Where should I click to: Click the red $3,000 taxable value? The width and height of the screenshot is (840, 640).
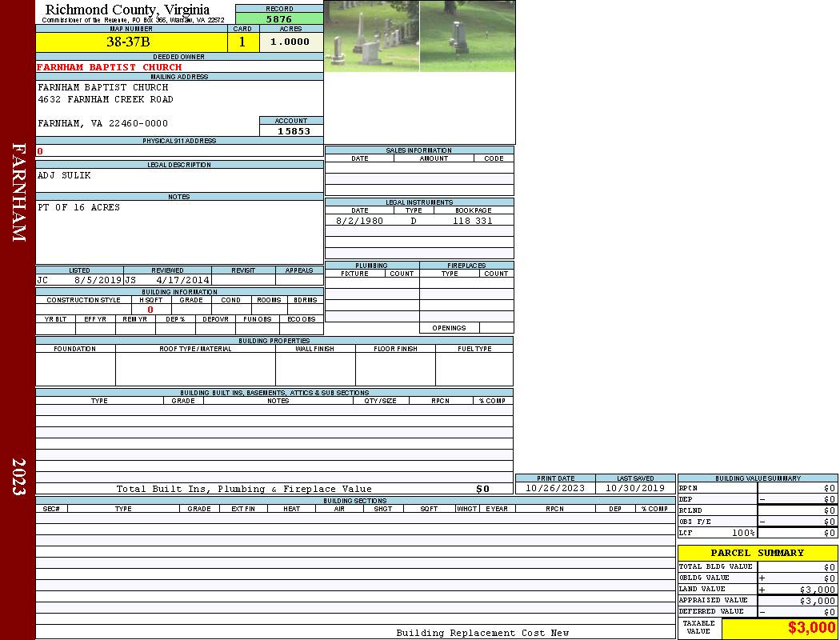tap(811, 628)
